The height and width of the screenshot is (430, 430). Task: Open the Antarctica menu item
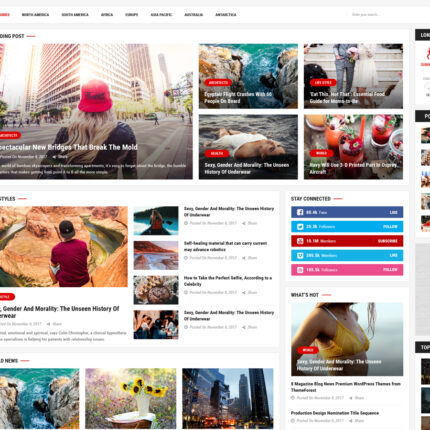pyautogui.click(x=226, y=15)
